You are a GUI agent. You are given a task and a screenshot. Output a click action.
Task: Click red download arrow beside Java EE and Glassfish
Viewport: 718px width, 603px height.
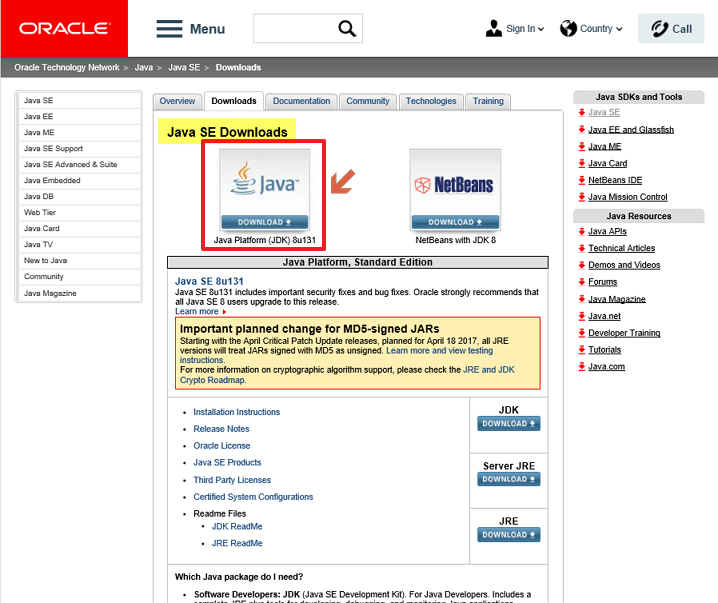pyautogui.click(x=582, y=130)
